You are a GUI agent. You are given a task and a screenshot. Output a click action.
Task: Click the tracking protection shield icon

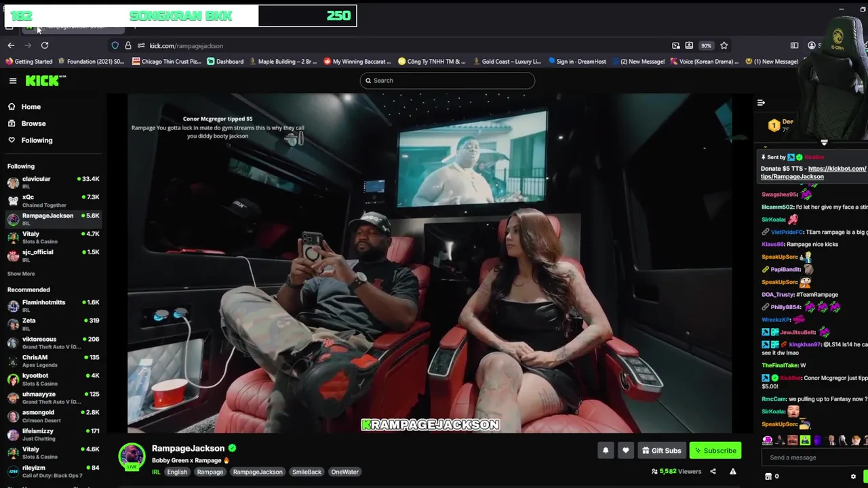pos(115,45)
